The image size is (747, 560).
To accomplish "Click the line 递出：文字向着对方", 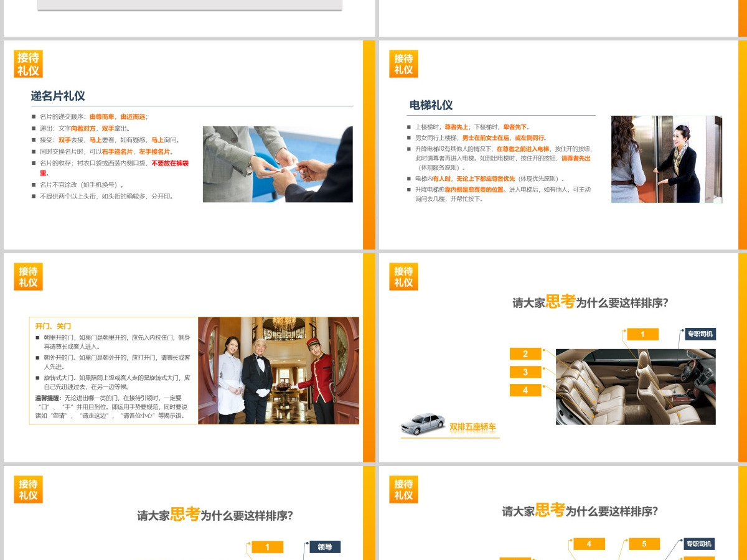I will 85,128.
